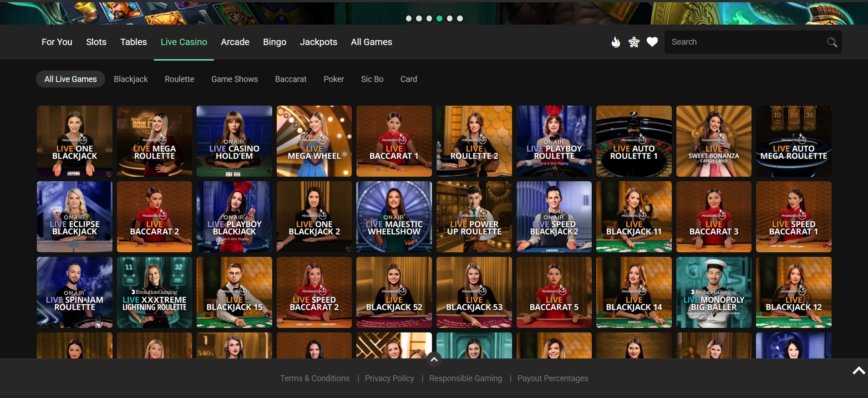Screen dimensions: 868x398
Task: Open Live Blackjack 12 tile
Action: pyautogui.click(x=794, y=292)
